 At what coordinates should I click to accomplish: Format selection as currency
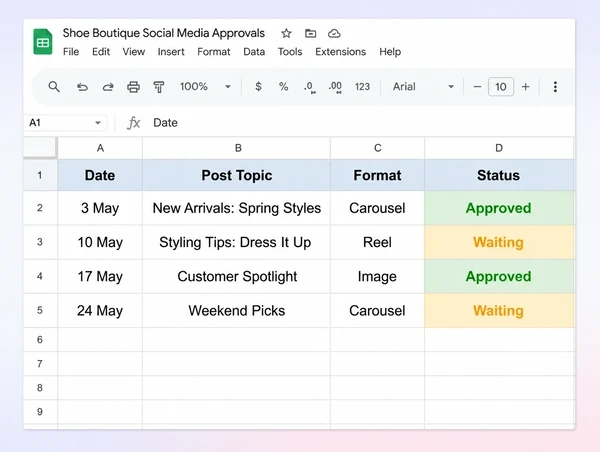tap(258, 86)
